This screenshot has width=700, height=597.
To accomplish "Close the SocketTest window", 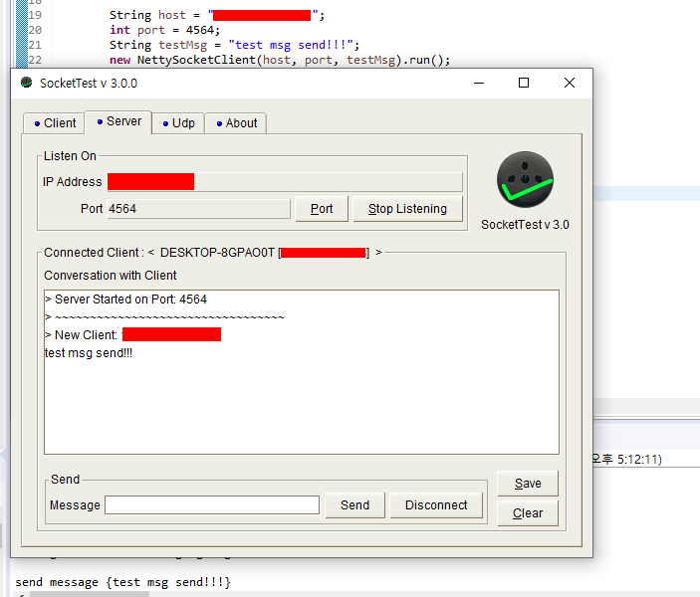I will (x=570, y=83).
